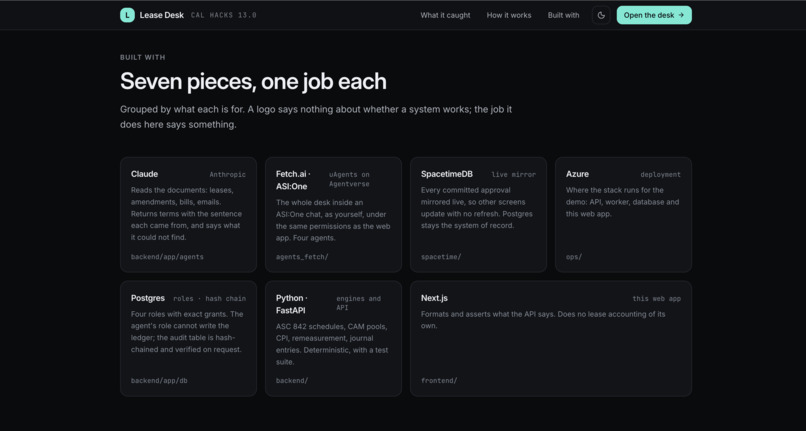The image size is (806, 431).
Task: Click the Azure card description text
Action: tap(622, 202)
